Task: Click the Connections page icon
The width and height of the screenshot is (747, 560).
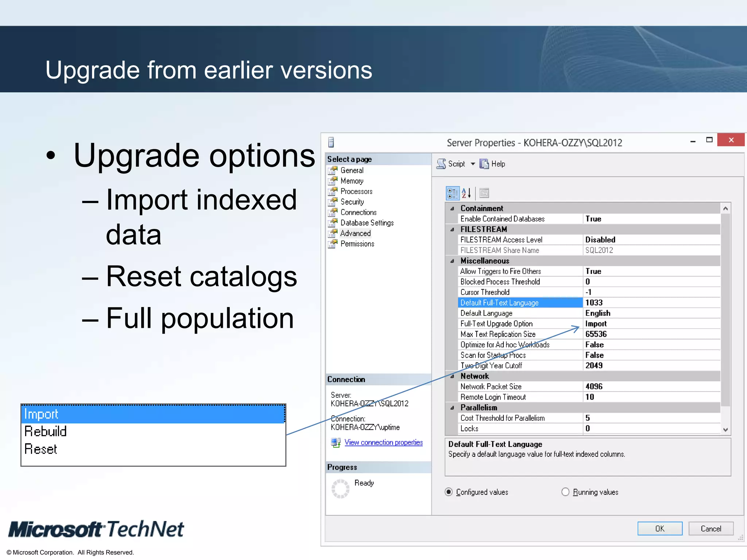Action: point(333,212)
